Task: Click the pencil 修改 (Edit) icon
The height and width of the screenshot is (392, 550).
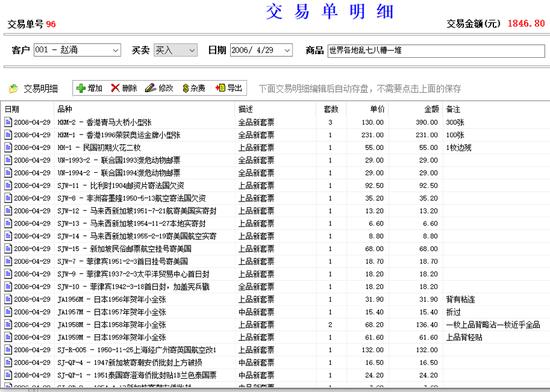Action: coord(150,88)
